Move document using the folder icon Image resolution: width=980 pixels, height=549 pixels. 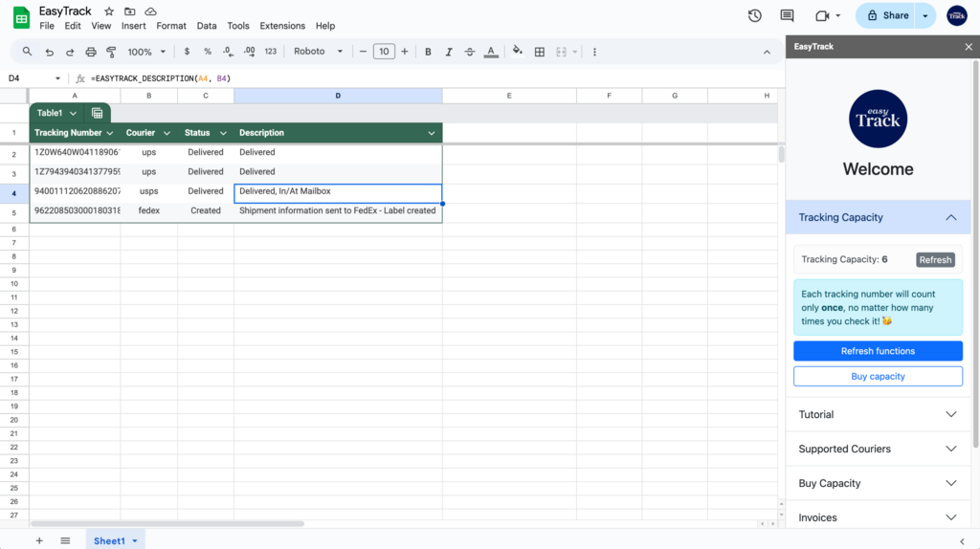click(129, 11)
